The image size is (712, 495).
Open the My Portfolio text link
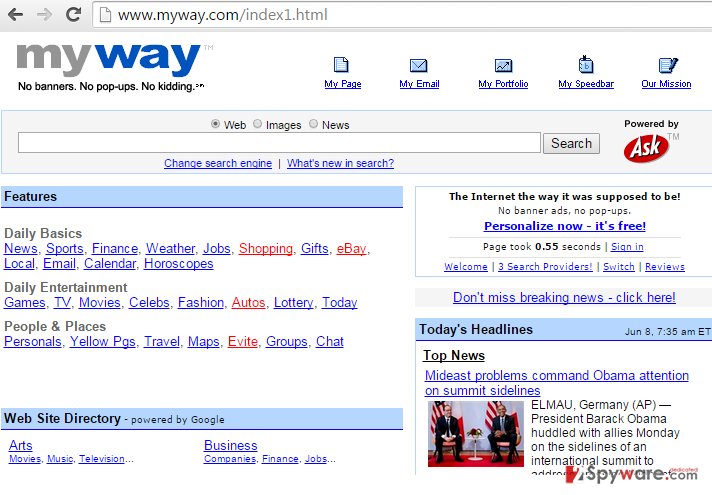coord(503,84)
